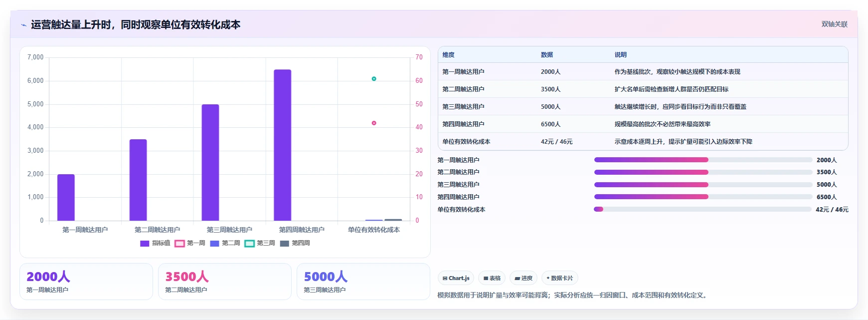Open the 5000人 data card
The height and width of the screenshot is (320, 868).
[x=363, y=282]
